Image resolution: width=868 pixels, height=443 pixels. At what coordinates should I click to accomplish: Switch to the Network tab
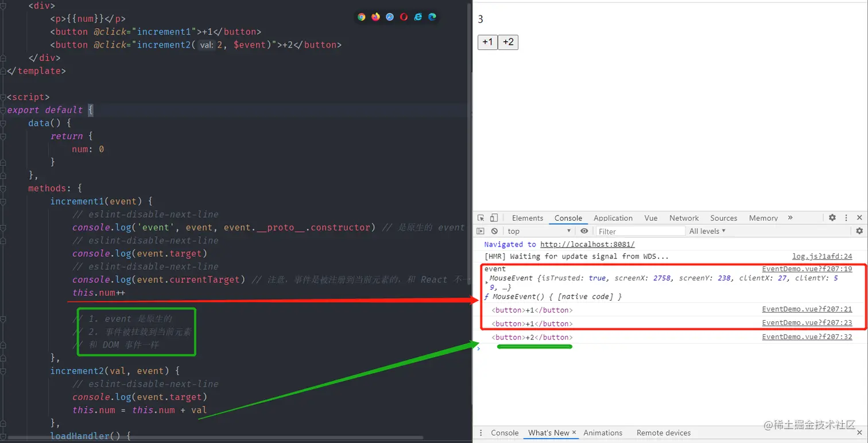684,218
